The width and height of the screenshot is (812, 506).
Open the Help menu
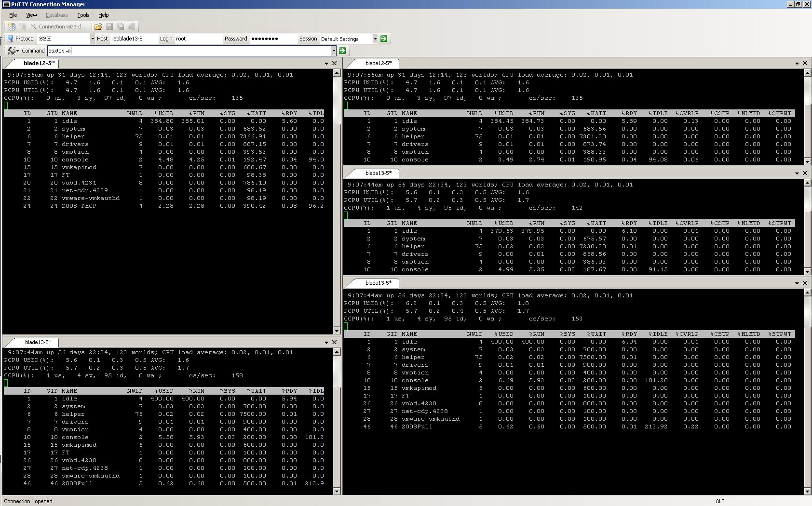click(x=103, y=15)
